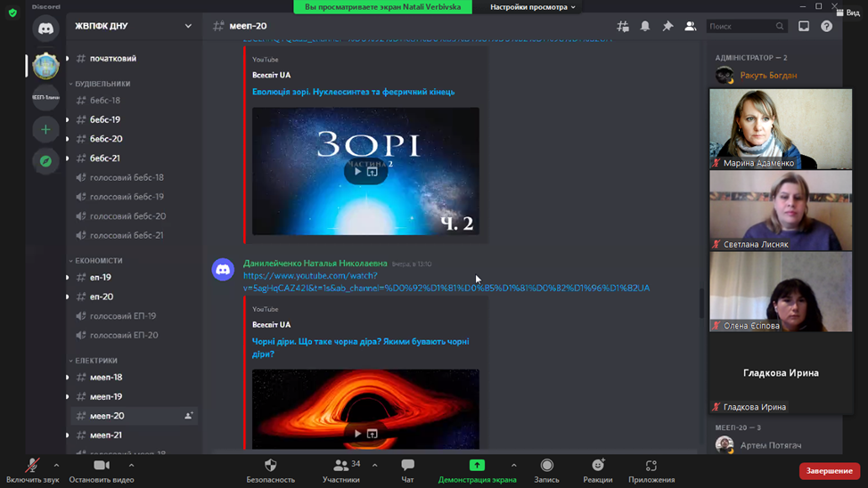Screen dimensions: 868x488
Task: Open youtube.com/watch link in message
Action: click(x=446, y=281)
